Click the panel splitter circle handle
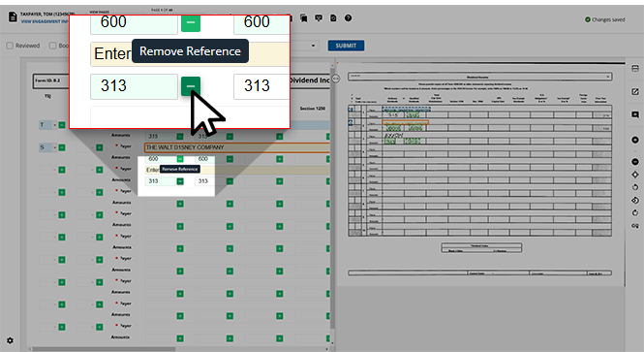This screenshot has width=644, height=352. (x=335, y=79)
